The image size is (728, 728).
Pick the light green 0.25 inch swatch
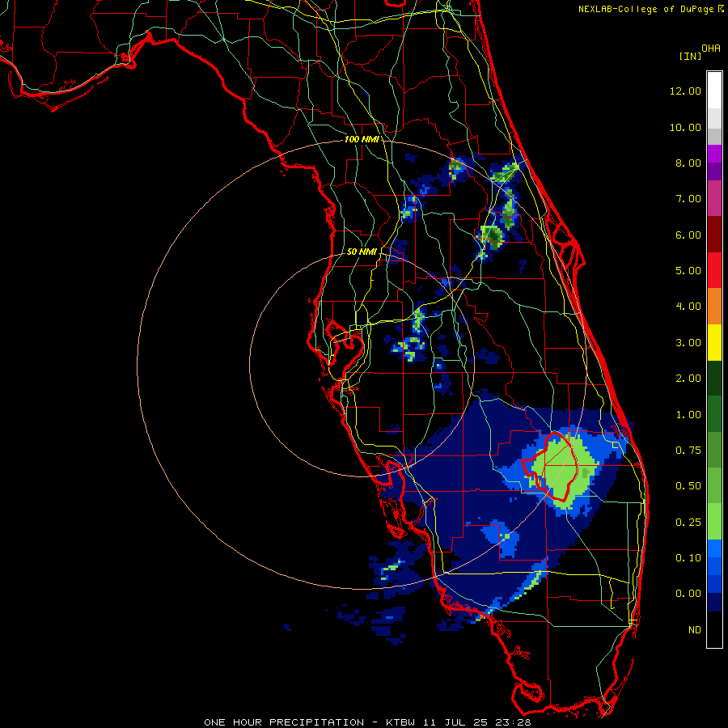(714, 522)
